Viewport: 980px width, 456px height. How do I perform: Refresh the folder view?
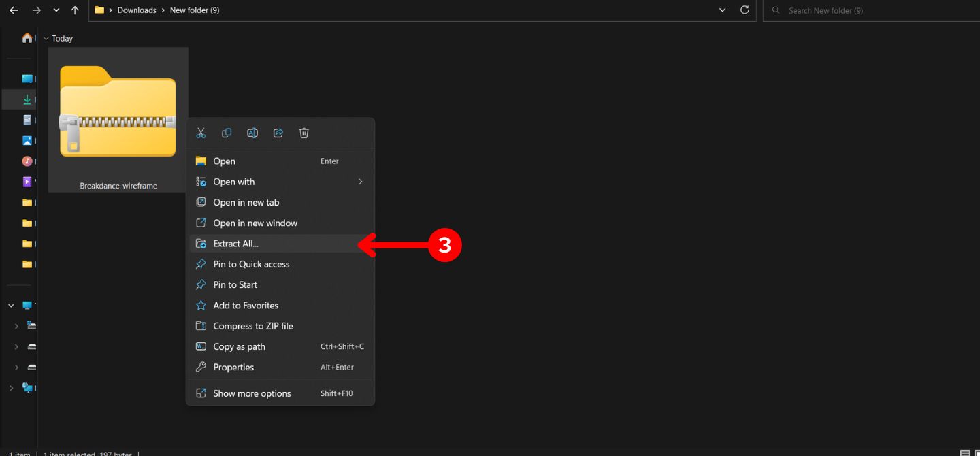point(745,10)
